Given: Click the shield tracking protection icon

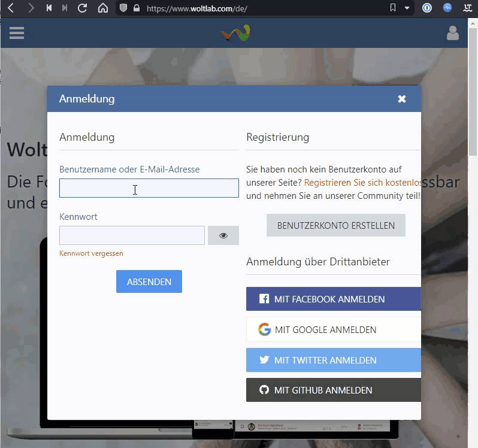Looking at the screenshot, I should tap(123, 8).
